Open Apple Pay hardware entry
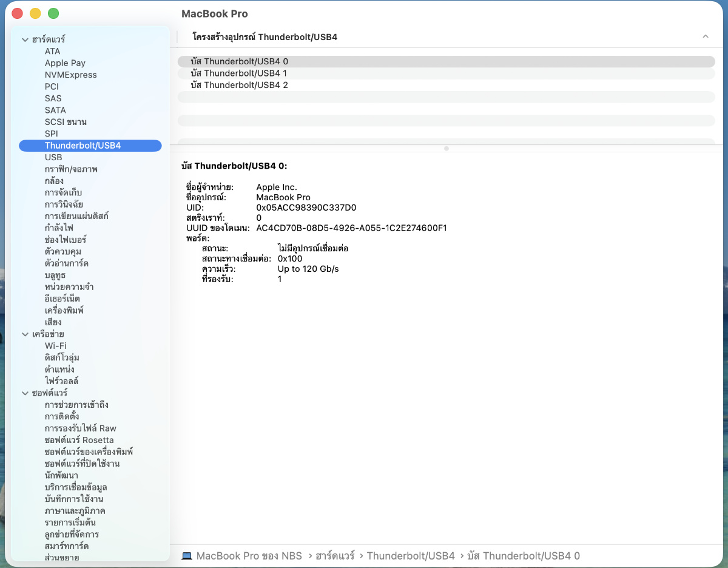Viewport: 728px width, 568px height. (65, 63)
